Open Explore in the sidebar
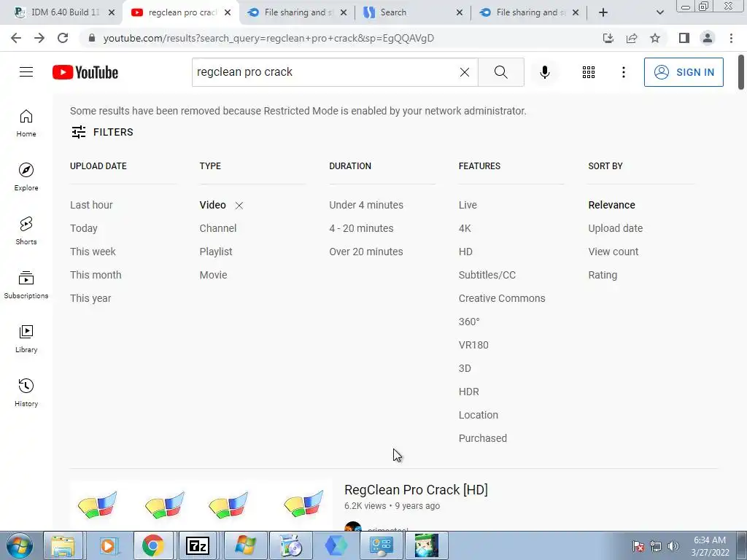Screen dimensions: 747x560 (26, 177)
